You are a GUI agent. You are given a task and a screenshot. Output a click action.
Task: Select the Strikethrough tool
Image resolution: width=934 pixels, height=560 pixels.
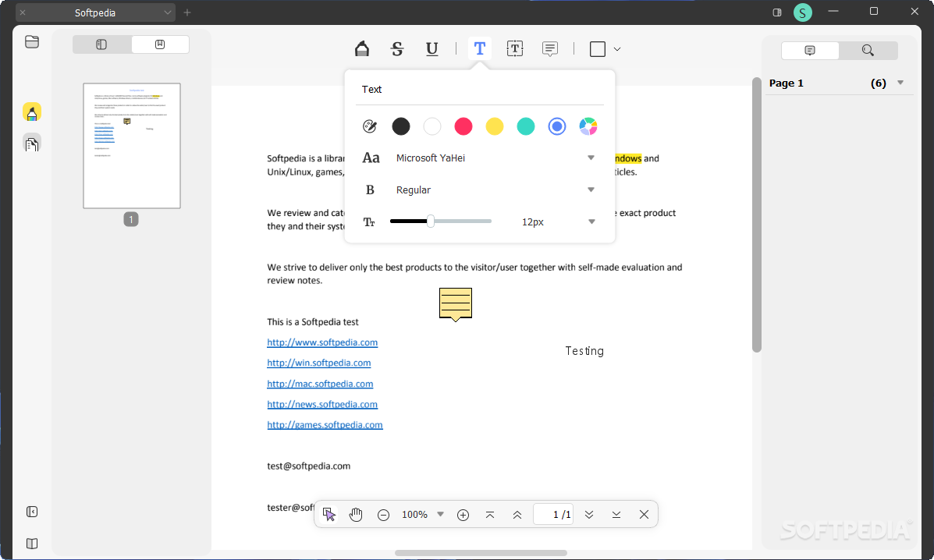pos(396,49)
